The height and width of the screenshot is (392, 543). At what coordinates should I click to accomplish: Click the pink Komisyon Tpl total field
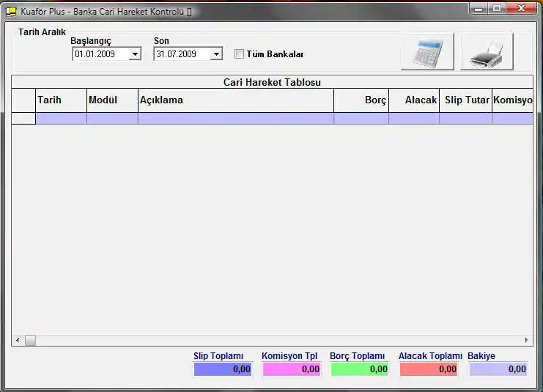(x=291, y=369)
